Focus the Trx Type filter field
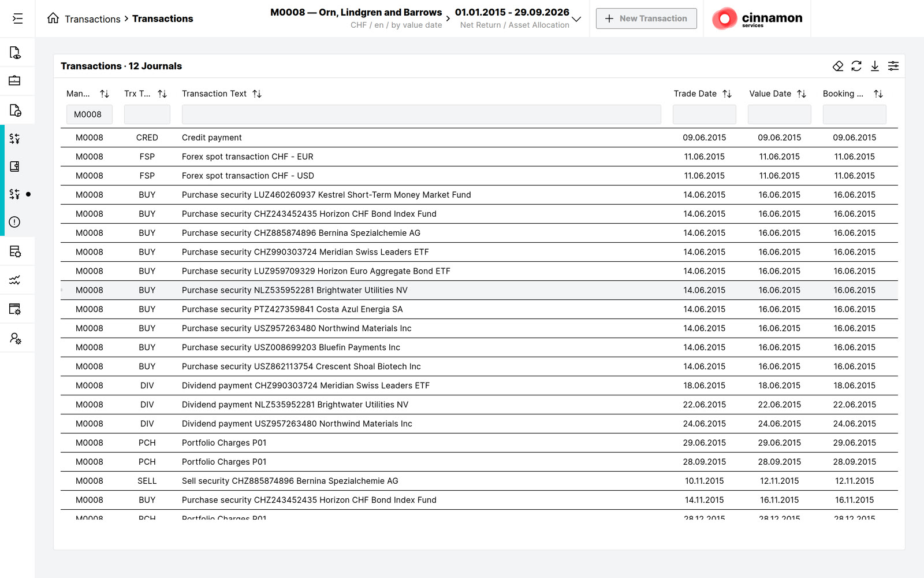The image size is (924, 578). click(147, 114)
